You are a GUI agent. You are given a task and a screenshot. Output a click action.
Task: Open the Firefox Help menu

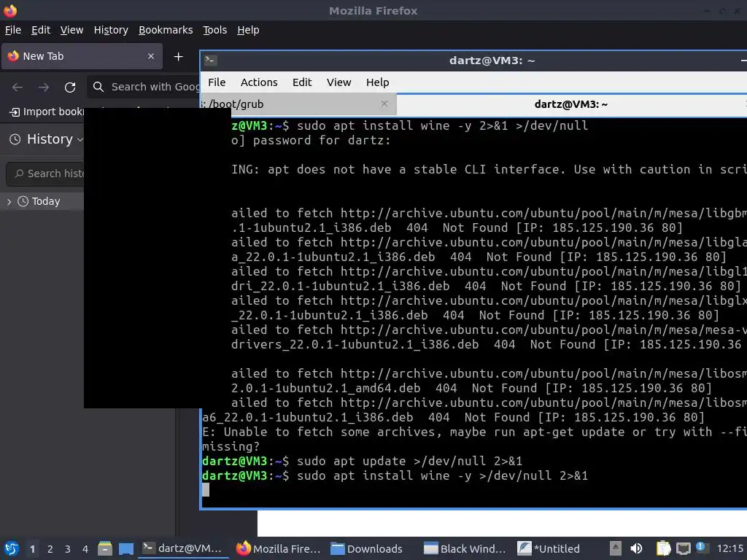point(248,30)
